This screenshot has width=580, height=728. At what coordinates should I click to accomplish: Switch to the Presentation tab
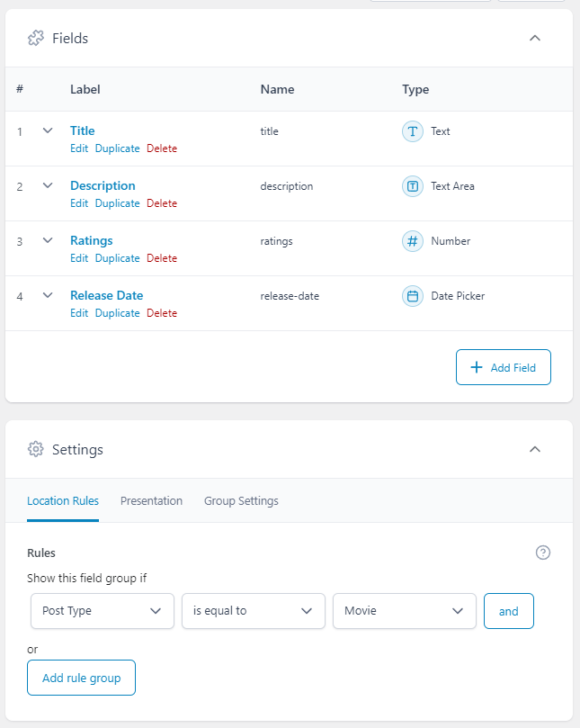(151, 501)
